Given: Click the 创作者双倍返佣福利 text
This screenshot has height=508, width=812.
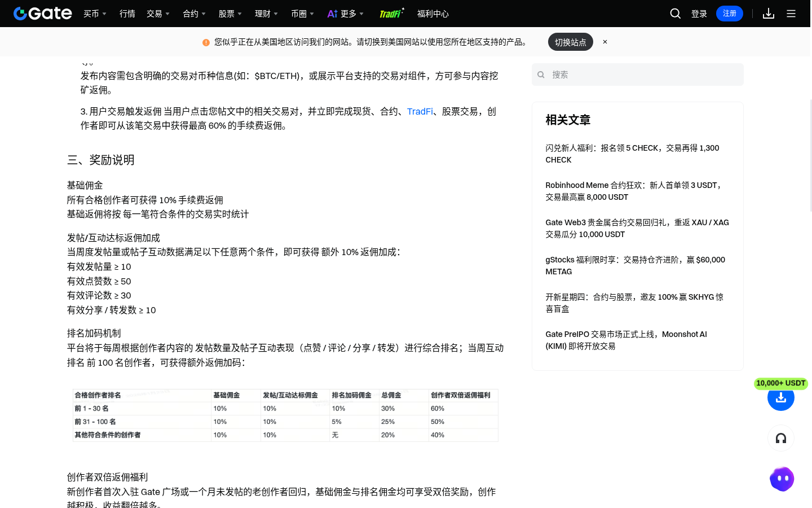Looking at the screenshot, I should tap(108, 478).
